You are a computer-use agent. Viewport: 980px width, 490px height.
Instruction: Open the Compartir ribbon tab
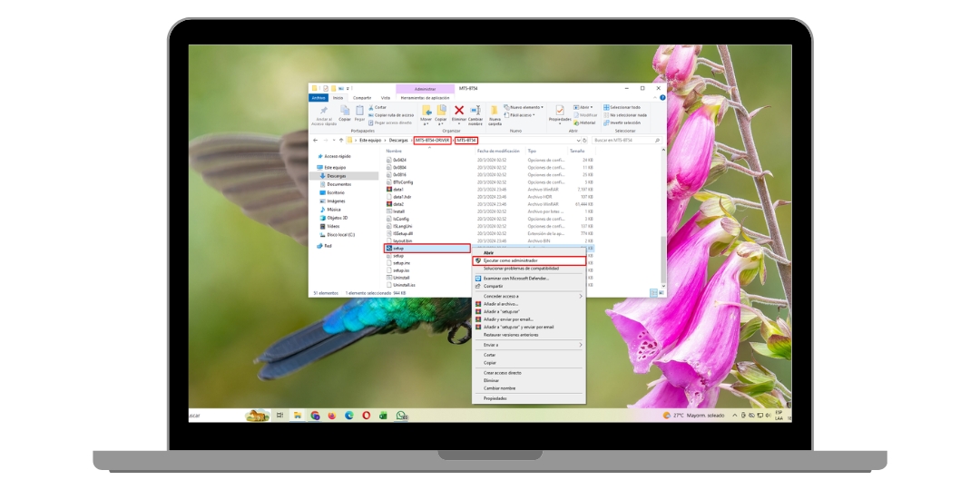(362, 97)
